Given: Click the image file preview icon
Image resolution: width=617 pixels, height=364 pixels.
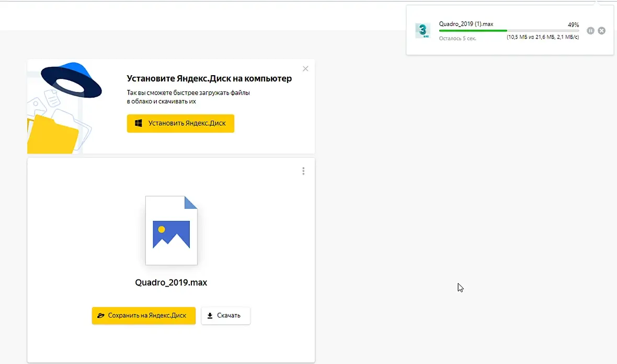Looking at the screenshot, I should click(x=171, y=230).
